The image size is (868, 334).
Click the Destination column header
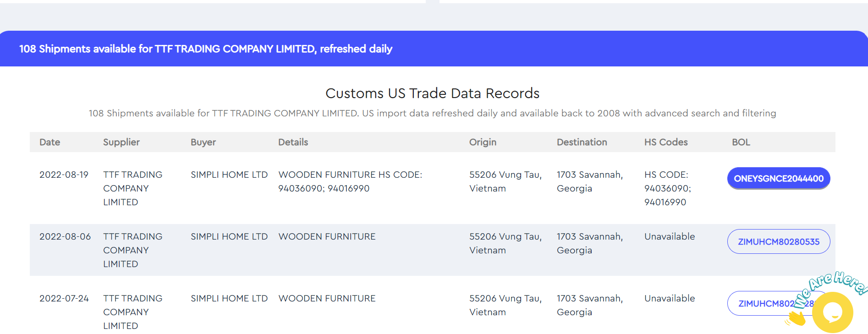pos(582,142)
